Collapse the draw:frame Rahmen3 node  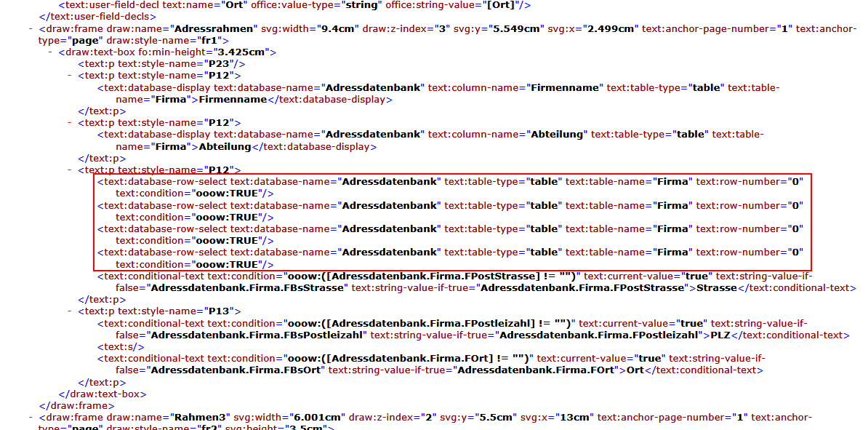(x=31, y=418)
